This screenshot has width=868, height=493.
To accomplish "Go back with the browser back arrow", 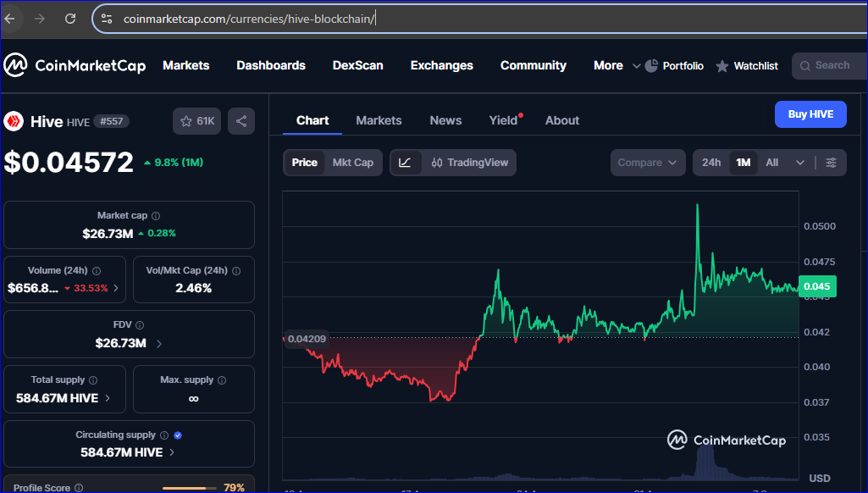I will click(10, 19).
